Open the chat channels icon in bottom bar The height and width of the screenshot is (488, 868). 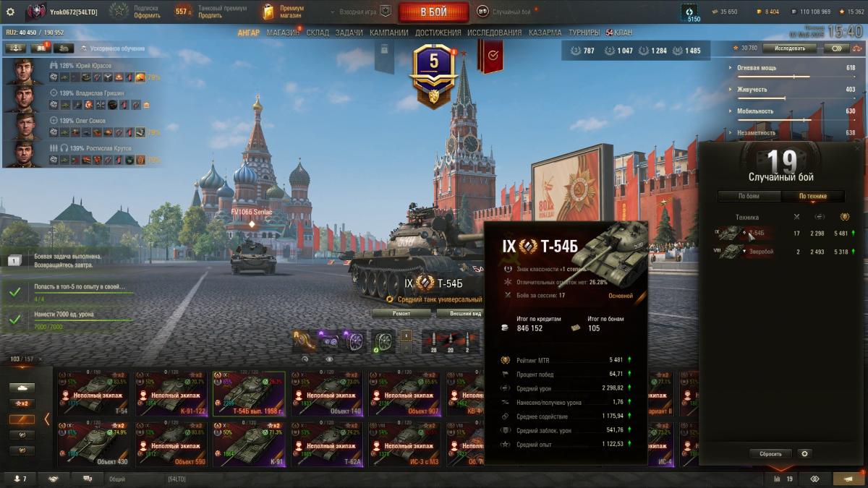(x=88, y=479)
